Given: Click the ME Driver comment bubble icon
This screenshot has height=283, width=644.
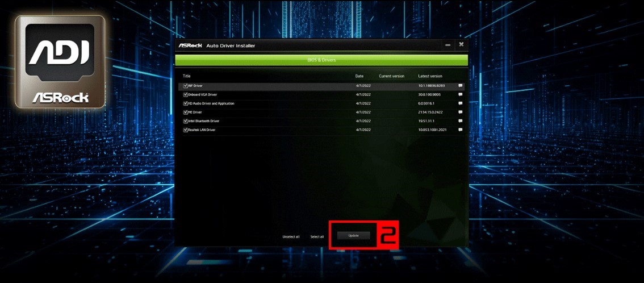Looking at the screenshot, I should click(461, 112).
